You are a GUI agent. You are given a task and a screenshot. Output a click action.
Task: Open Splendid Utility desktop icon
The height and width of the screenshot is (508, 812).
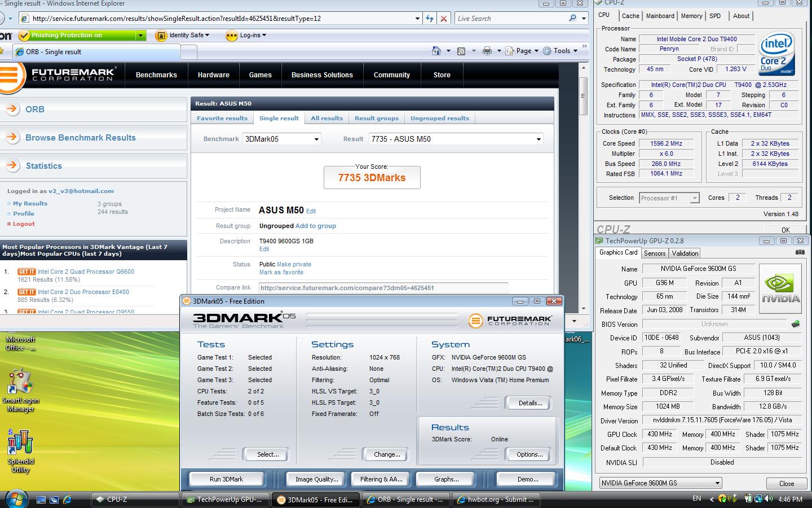[20, 450]
